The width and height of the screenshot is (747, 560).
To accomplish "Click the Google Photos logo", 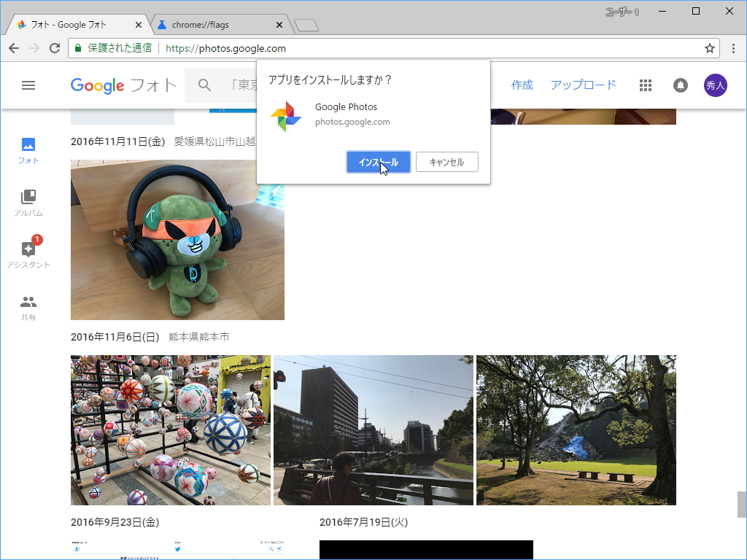I will pos(123,85).
